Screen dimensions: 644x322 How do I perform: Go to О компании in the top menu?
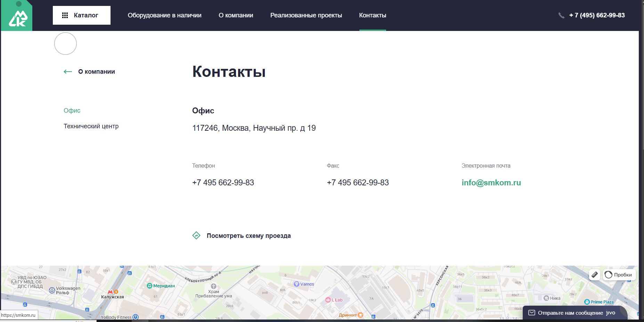236,15
